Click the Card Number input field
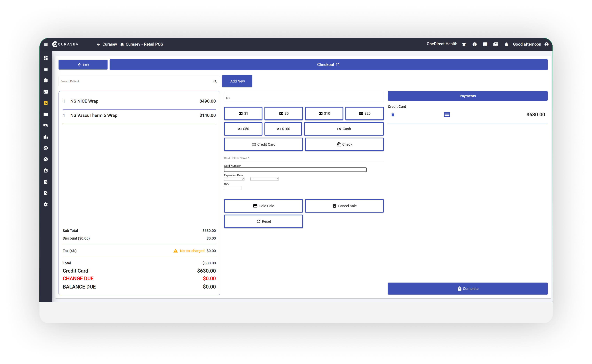The image size is (592, 364). (295, 170)
